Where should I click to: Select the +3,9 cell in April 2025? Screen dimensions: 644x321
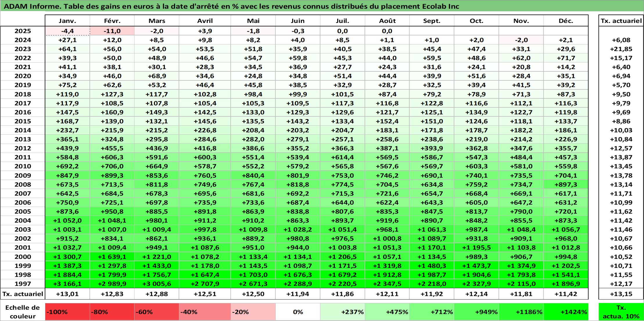(205, 31)
